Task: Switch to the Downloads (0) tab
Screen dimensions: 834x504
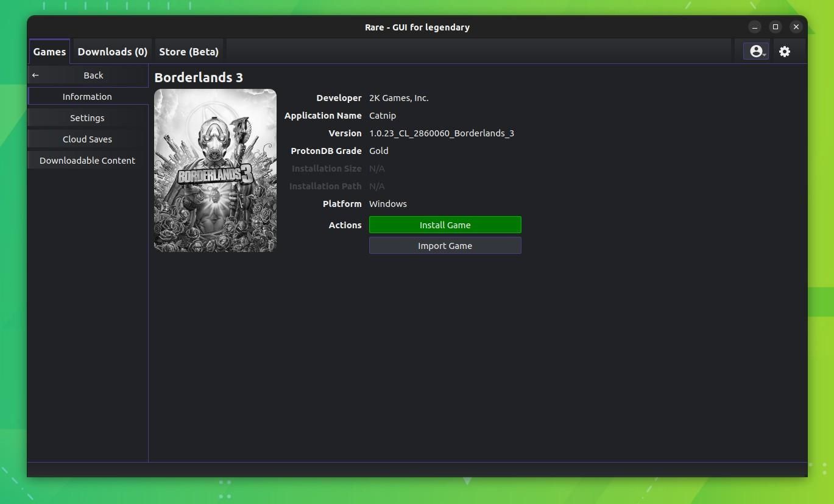Action: tap(112, 52)
